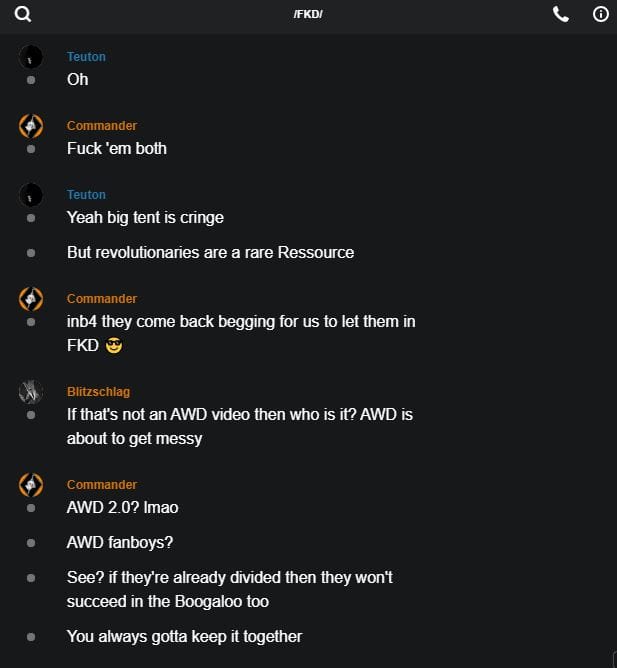Click Commander's avatar beside the "inb4" message
Screen dimensions: 617x668
31,299
